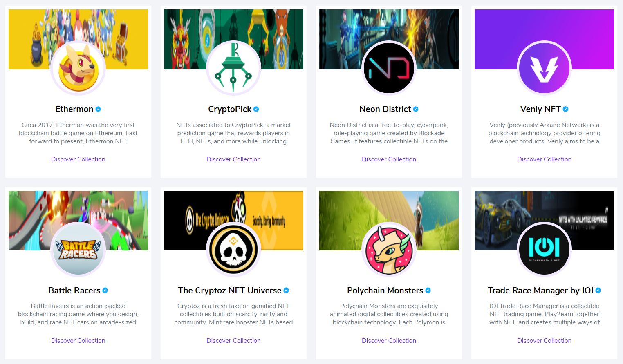Follow Discover Collection link for CryptoPick

233,159
